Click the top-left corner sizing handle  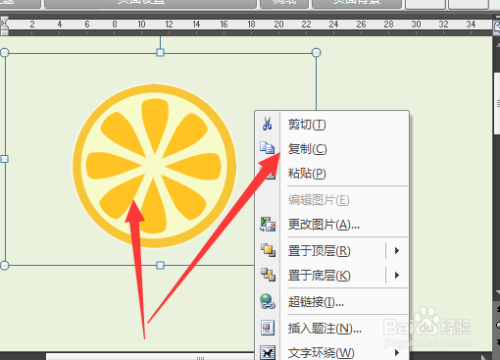[x=5, y=52]
